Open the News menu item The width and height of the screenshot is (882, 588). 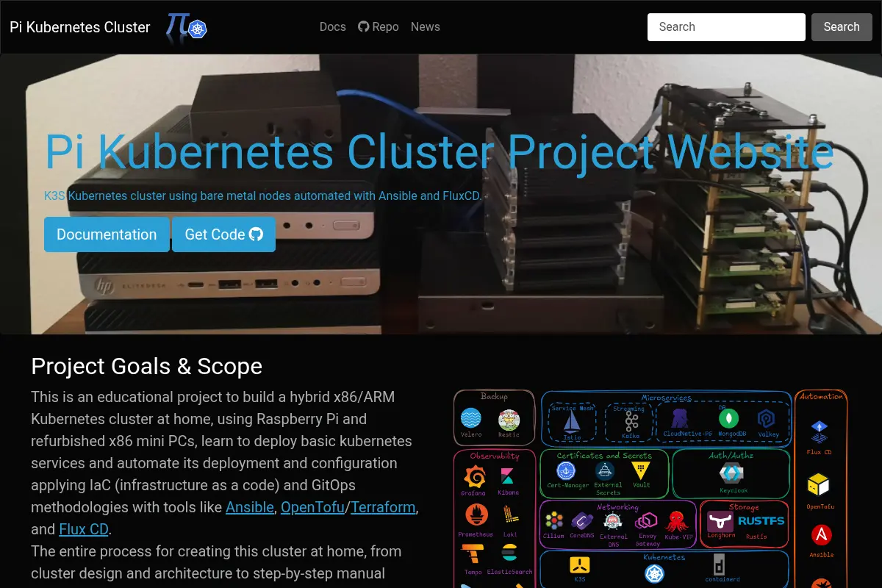426,26
